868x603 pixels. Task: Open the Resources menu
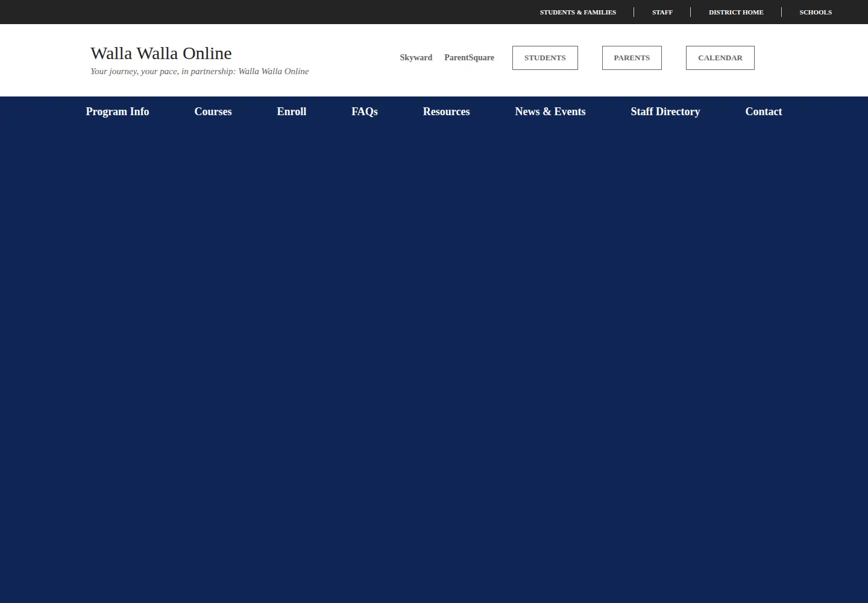tap(446, 112)
